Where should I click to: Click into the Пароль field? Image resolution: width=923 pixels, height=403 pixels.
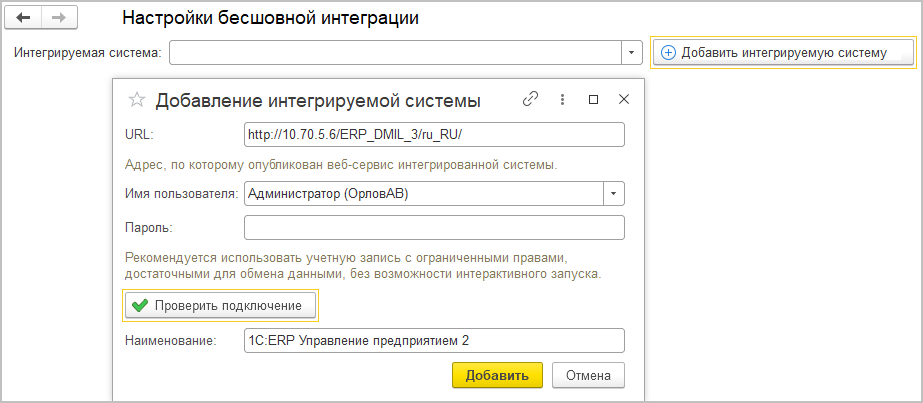click(x=434, y=228)
